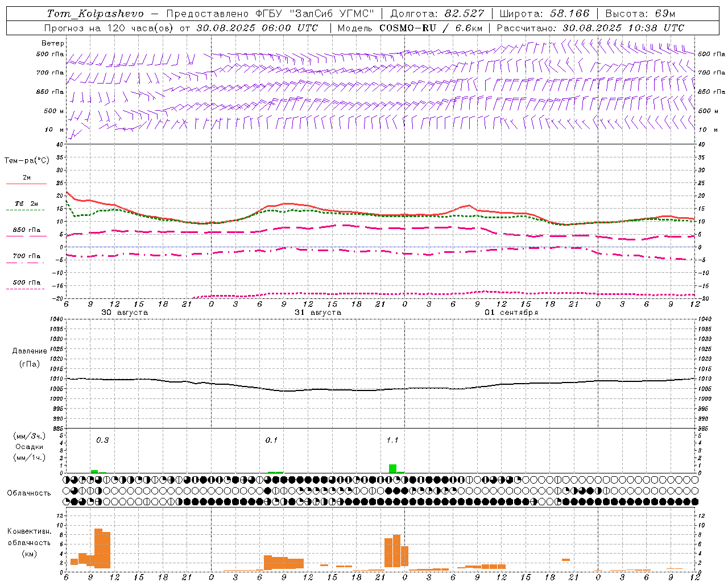Screen dimensions: 728x582
Task: Click the 0.3 precipitation amount
Action: [x=102, y=440]
